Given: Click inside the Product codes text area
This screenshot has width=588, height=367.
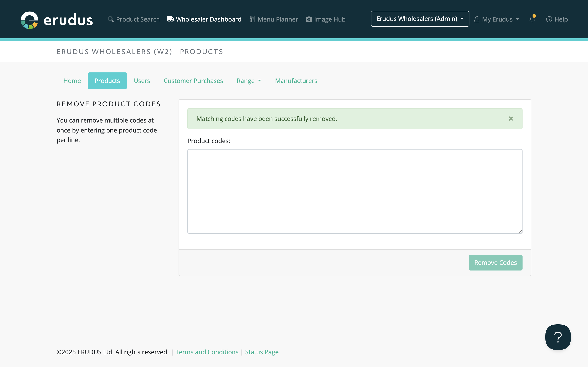Looking at the screenshot, I should click(x=355, y=191).
